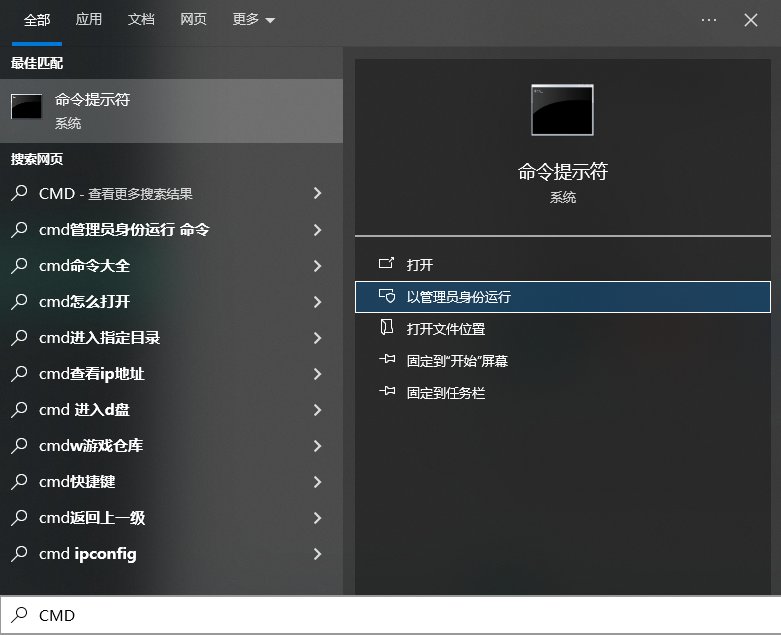Click the large Command Prompt icon in preview pane
The height and width of the screenshot is (635, 781).
(562, 110)
